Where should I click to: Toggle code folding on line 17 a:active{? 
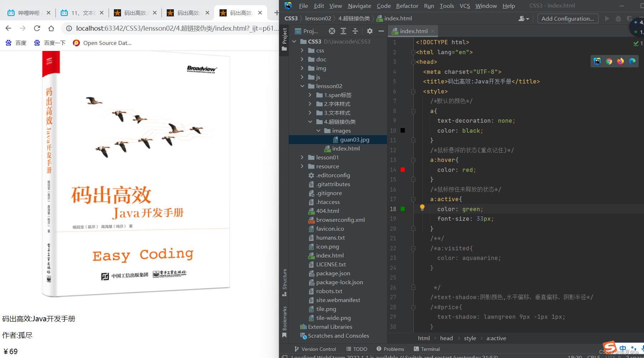[413, 199]
